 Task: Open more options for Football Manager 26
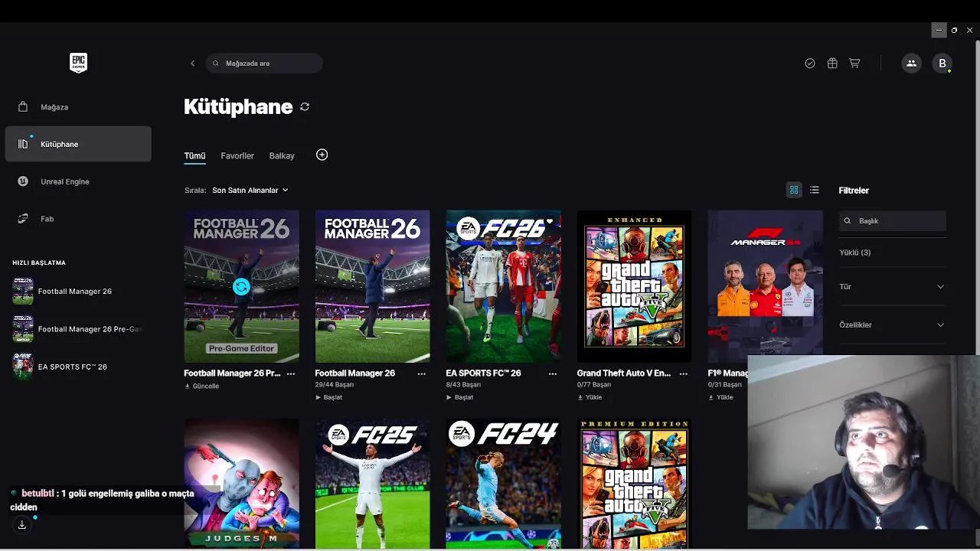[421, 373]
